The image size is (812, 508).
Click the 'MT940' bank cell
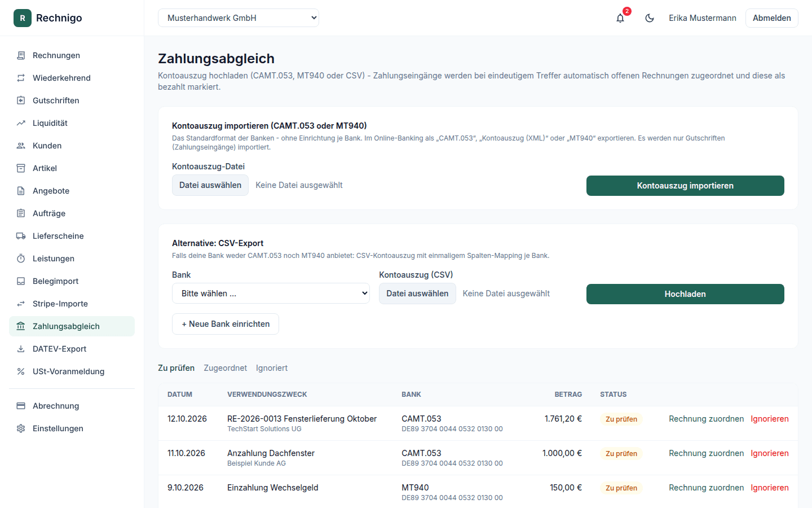(415, 488)
